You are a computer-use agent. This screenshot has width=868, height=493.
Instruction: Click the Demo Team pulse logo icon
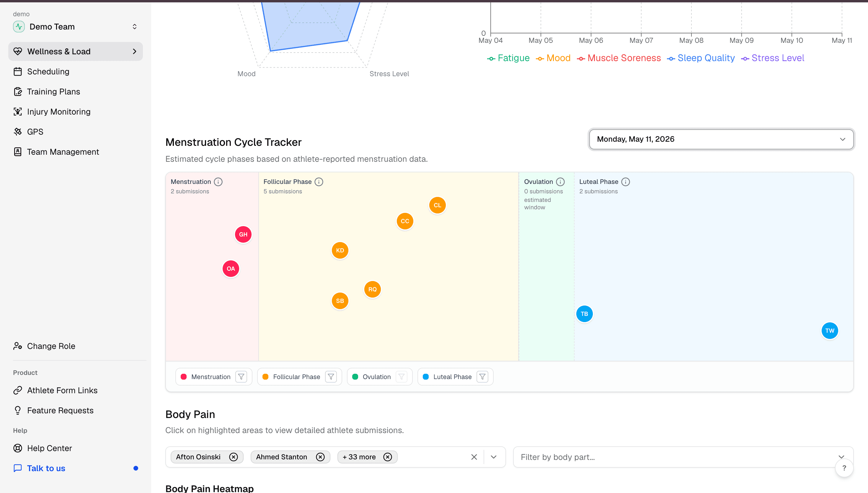[x=19, y=26]
